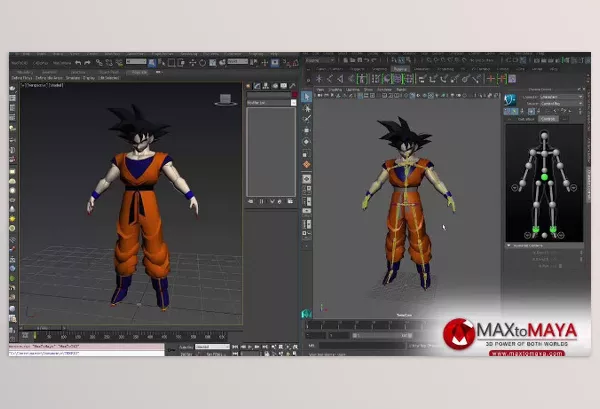Open the Utilities command panel tab in 3ds Max
600x409 pixels.
pyautogui.click(x=292, y=86)
